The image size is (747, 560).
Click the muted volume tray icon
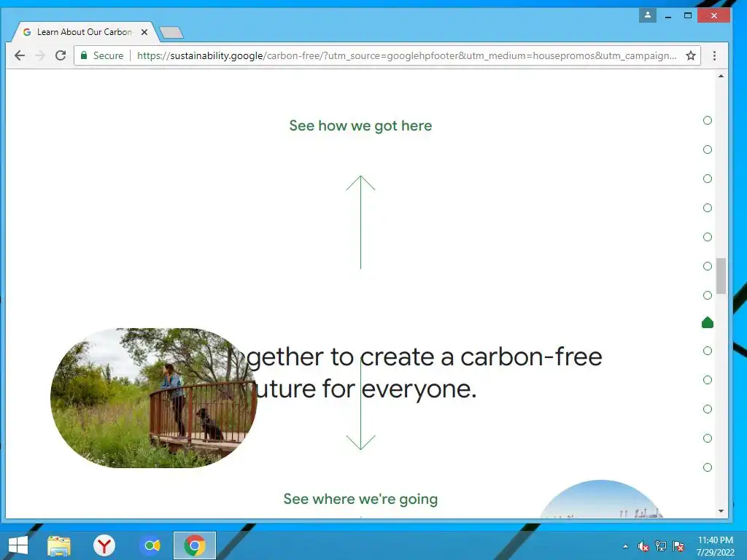pyautogui.click(x=643, y=546)
